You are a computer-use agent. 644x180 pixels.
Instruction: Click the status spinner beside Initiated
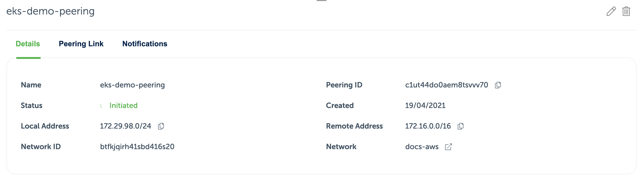(x=101, y=106)
